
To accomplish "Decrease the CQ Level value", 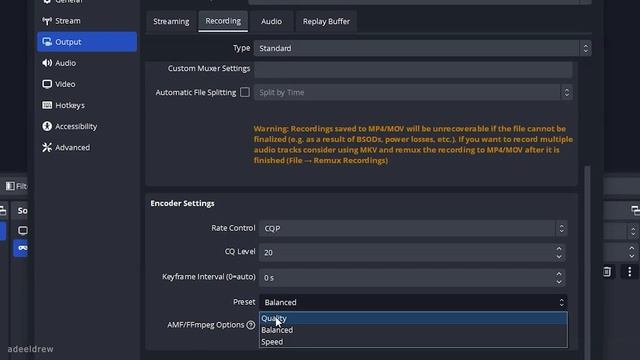I will (559, 257).
